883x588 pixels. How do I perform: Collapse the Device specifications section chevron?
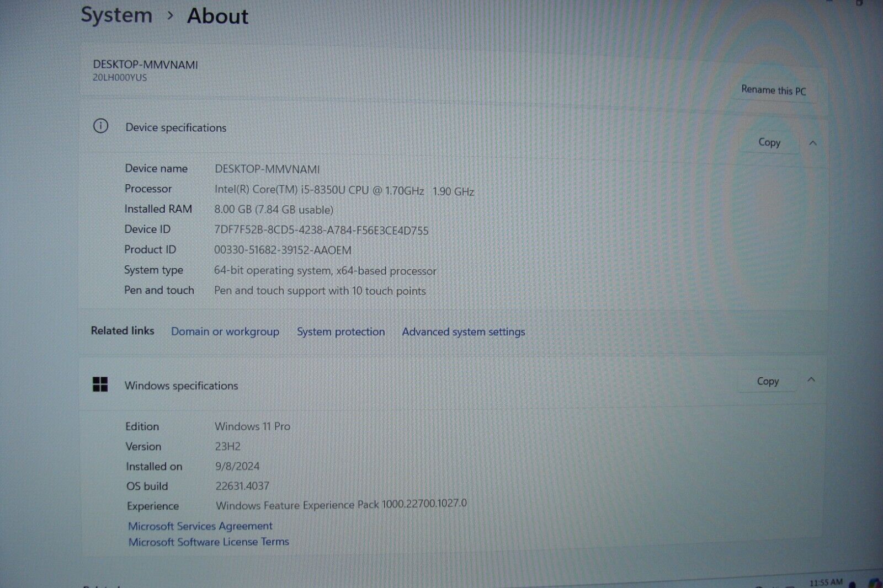point(812,143)
